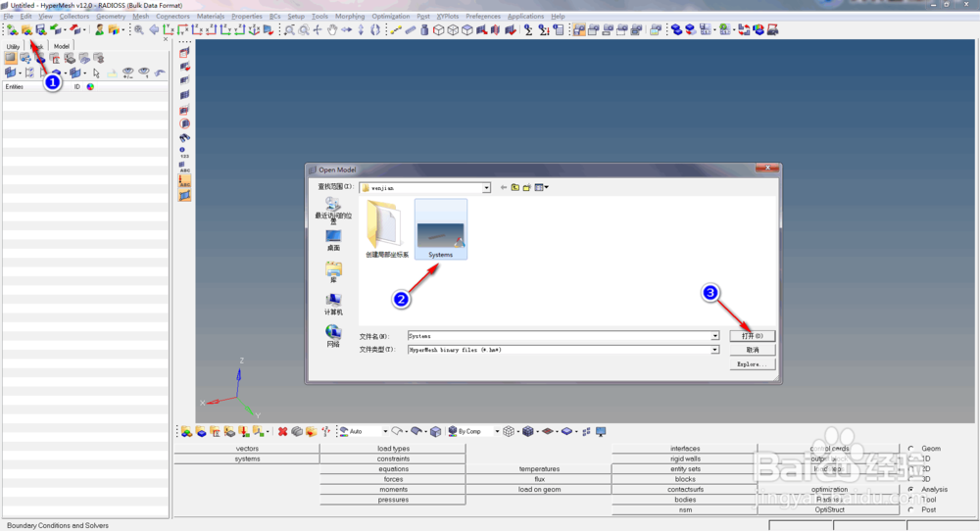The image size is (980, 531).
Task: Click the Save Model disk icon
Action: point(40,30)
